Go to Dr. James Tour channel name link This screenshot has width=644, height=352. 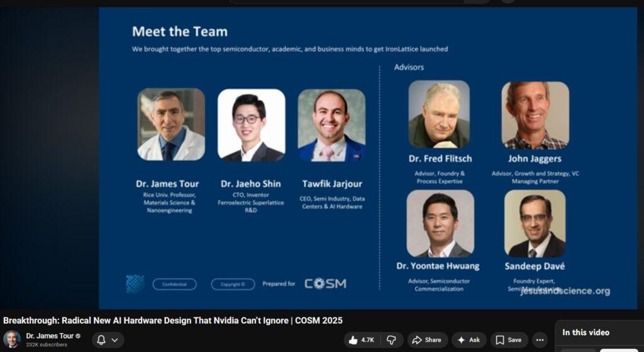(x=50, y=336)
